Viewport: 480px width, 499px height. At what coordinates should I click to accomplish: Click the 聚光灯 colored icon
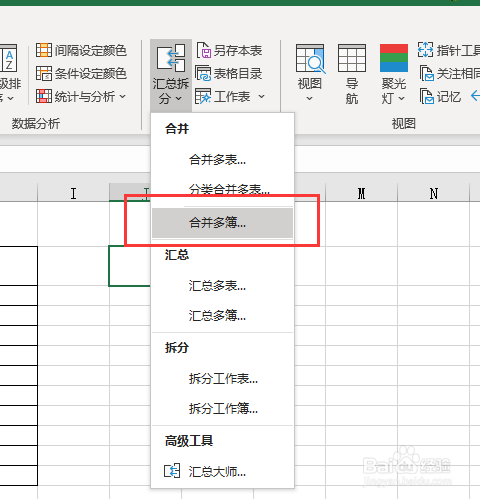pos(394,58)
